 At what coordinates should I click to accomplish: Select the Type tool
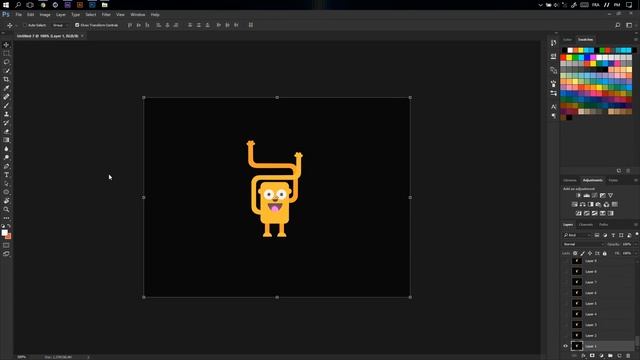coord(6,175)
